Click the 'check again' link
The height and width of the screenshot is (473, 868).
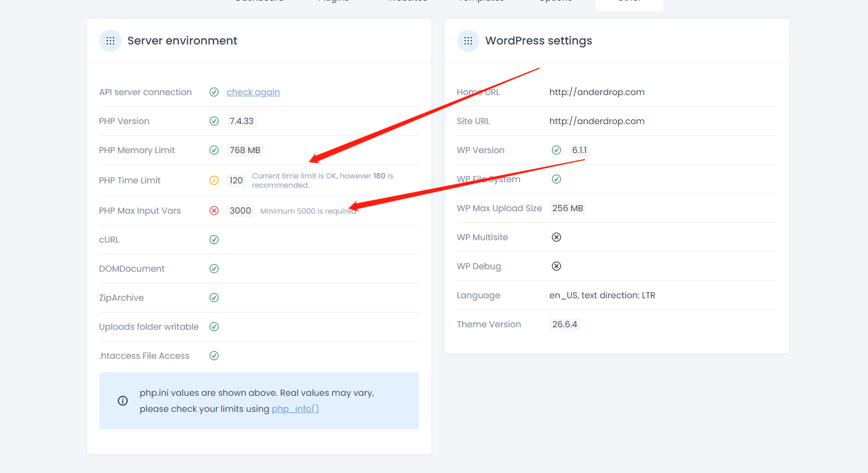coord(253,92)
